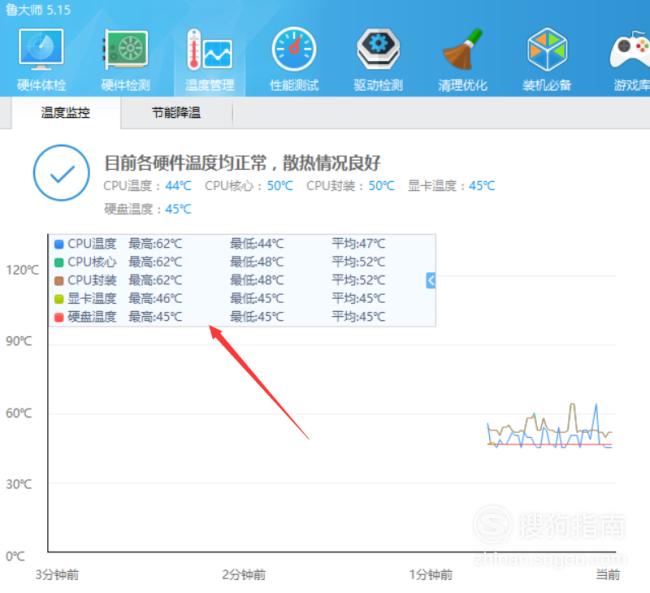Click the 60℃ axis label

[x=19, y=413]
